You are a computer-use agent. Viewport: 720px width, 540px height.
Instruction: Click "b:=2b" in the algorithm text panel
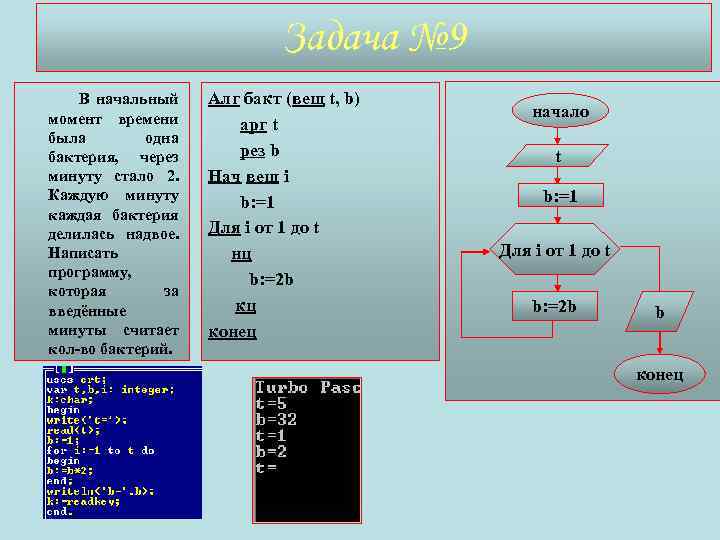pyautogui.click(x=271, y=279)
